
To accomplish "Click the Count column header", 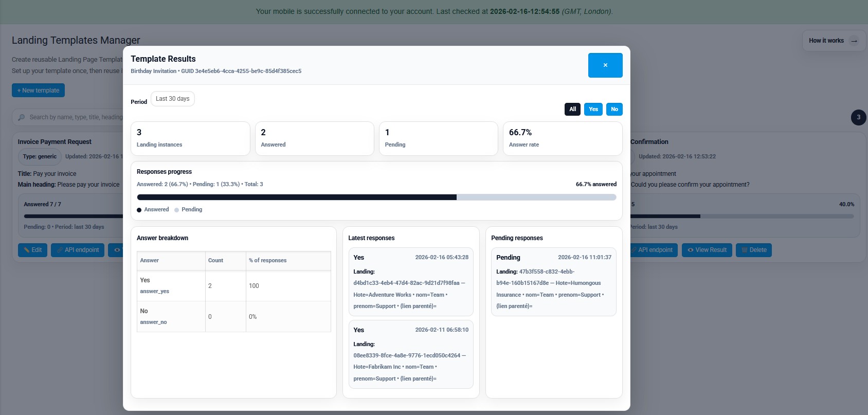I will tap(226, 261).
